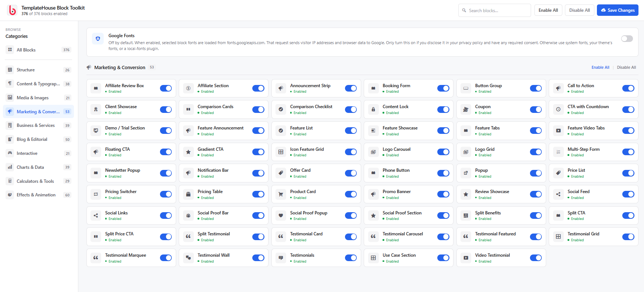Click the Comparison Checklist checkmark icon

click(281, 109)
